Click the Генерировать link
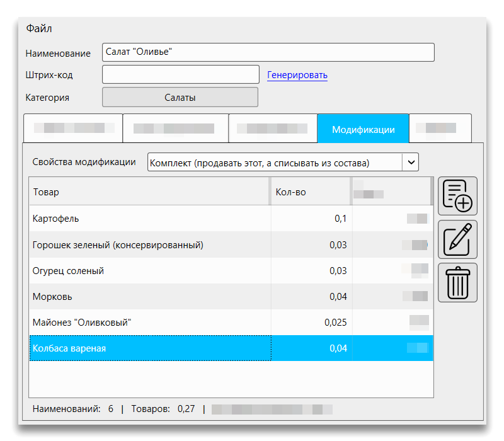 [297, 75]
